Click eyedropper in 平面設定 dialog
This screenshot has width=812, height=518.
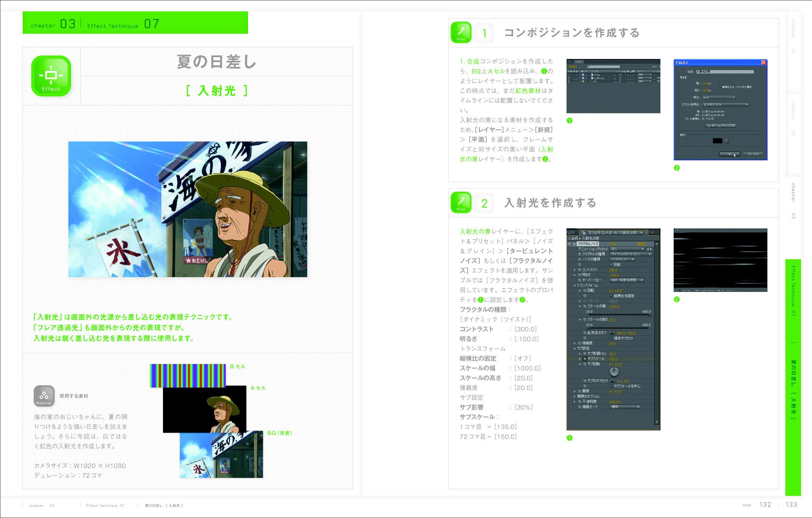(727, 141)
